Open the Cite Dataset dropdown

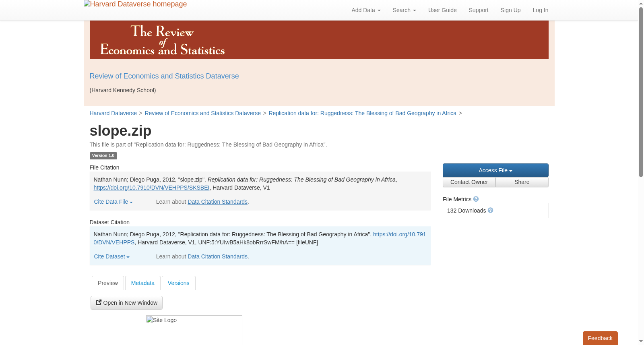[111, 256]
